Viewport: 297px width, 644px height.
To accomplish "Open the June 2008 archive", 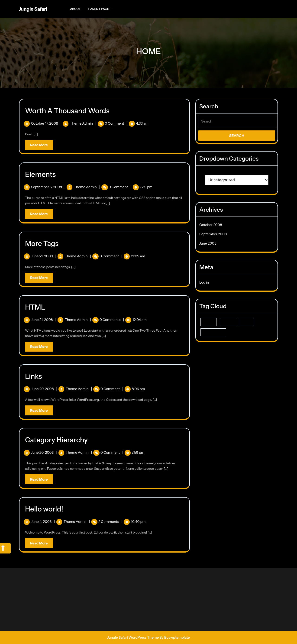I will [x=208, y=243].
